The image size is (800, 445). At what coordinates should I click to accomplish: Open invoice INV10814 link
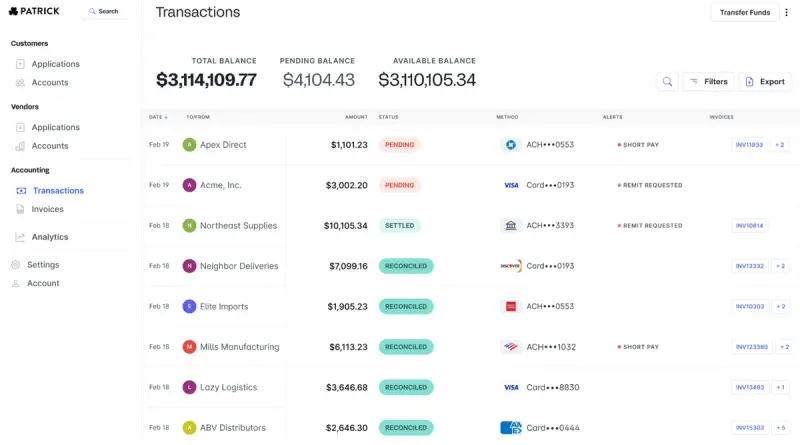coord(749,226)
